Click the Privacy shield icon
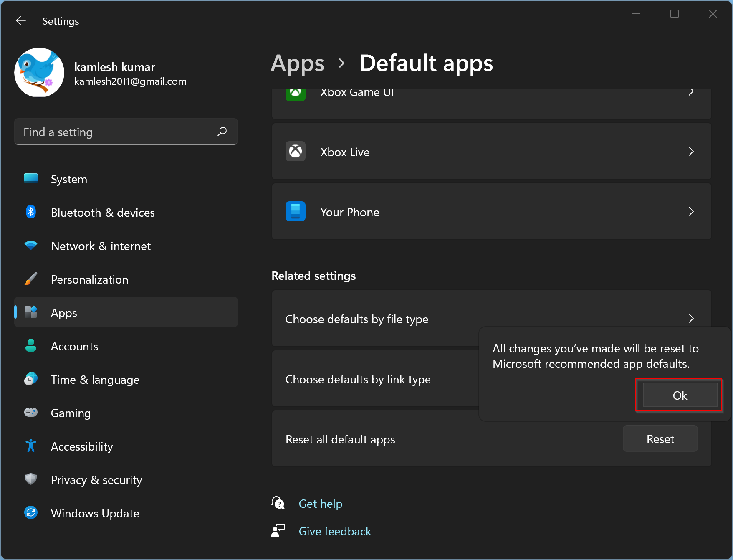This screenshot has width=733, height=560. click(x=31, y=479)
